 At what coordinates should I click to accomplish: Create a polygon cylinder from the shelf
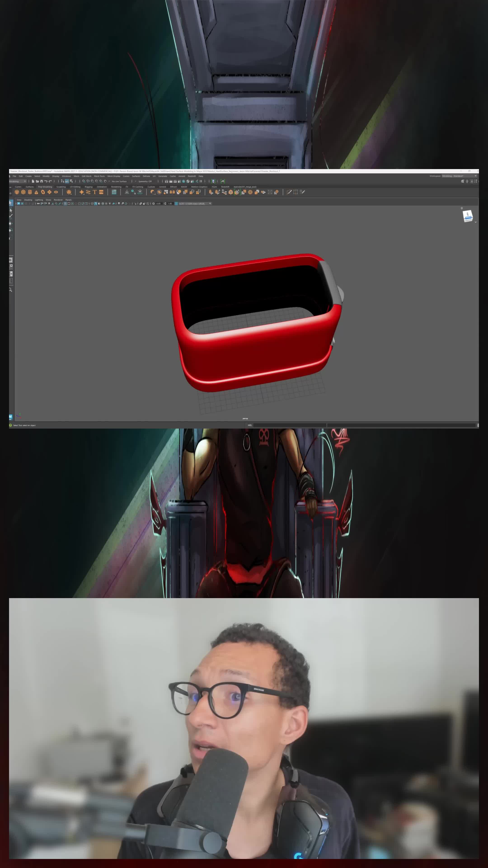click(30, 192)
